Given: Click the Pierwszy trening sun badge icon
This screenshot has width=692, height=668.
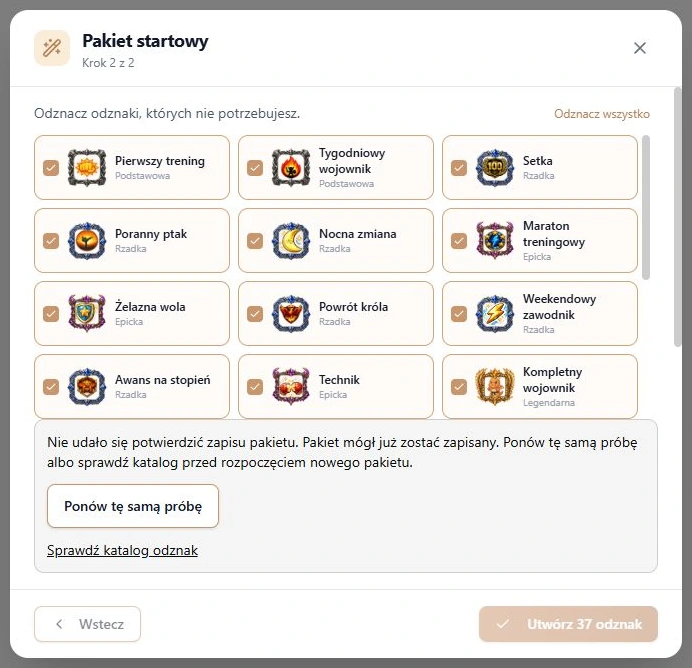Looking at the screenshot, I should [x=87, y=168].
